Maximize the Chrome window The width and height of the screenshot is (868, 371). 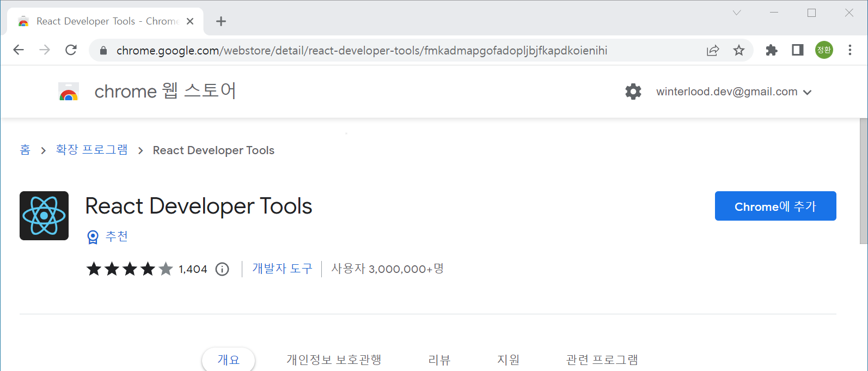pyautogui.click(x=811, y=13)
